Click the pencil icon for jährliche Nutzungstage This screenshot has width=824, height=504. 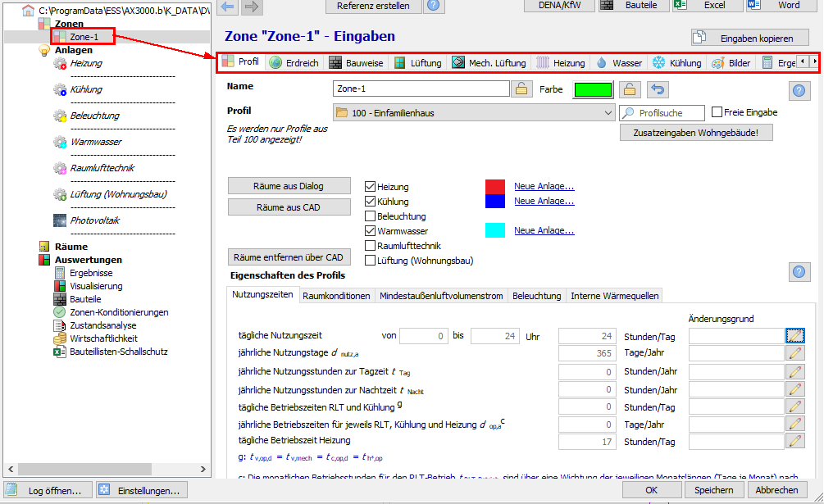point(794,353)
